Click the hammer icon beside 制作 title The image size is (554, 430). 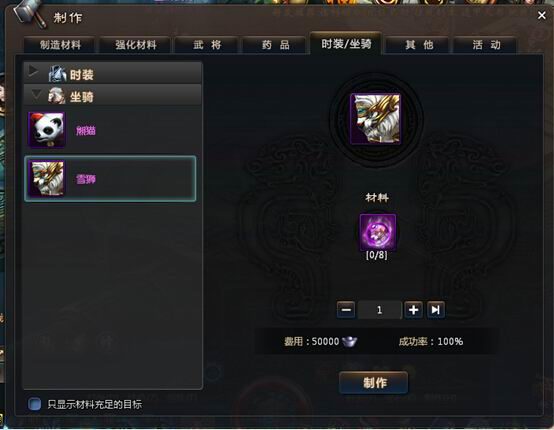[x=31, y=14]
